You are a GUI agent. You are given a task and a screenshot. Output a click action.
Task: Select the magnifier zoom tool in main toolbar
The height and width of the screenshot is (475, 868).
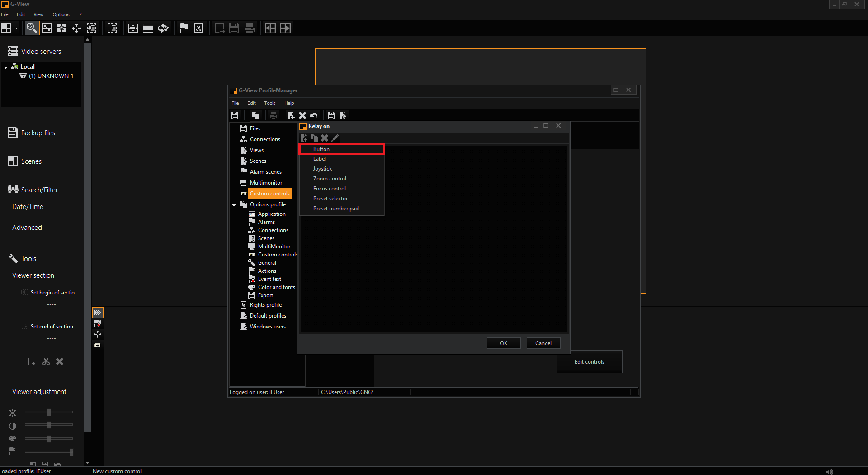[x=31, y=28]
